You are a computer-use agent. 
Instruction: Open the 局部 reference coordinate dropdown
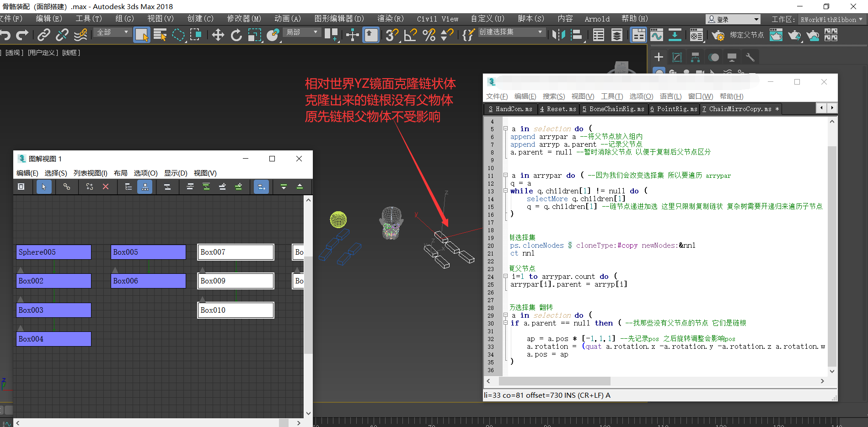pyautogui.click(x=302, y=32)
